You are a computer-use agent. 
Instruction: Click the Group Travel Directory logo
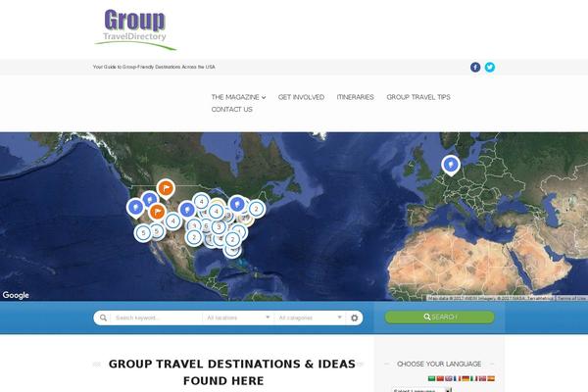coord(135,29)
